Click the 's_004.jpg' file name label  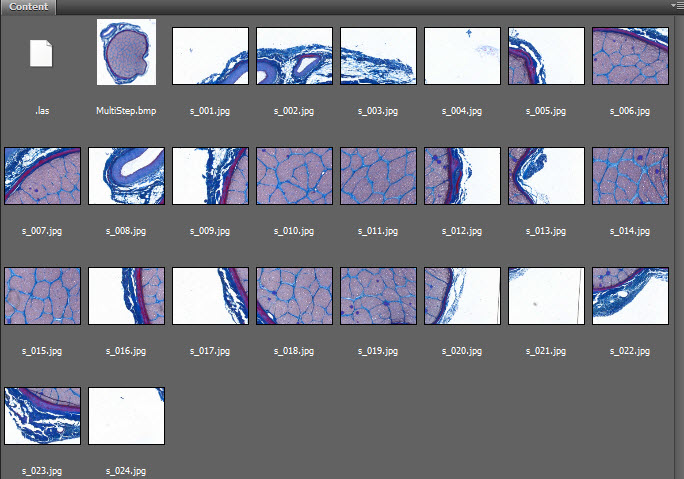(x=462, y=111)
